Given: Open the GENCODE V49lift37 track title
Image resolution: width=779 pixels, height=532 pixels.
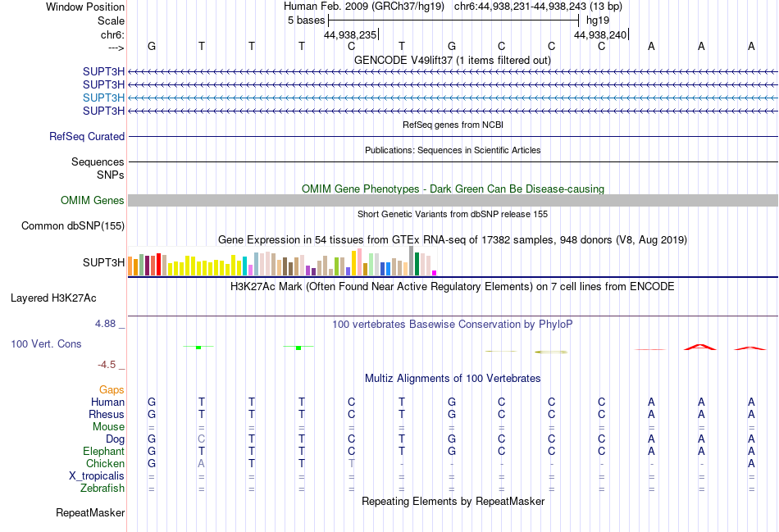Looking at the screenshot, I should [x=452, y=60].
